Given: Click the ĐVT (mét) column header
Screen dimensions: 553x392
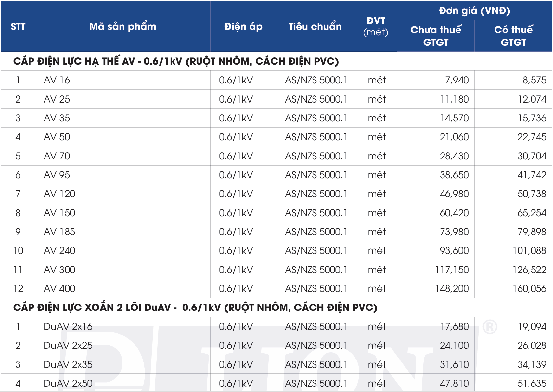Looking at the screenshot, I should [x=375, y=27].
